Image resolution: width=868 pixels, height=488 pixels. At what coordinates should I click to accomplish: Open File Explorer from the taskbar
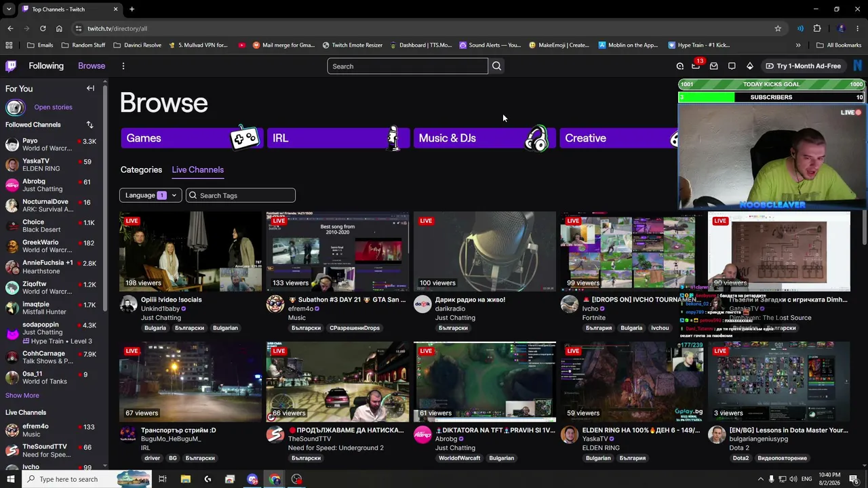click(185, 479)
